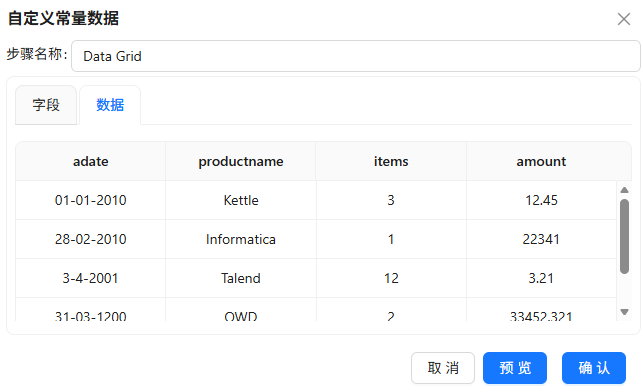Click the amount column header
This screenshot has height=392, width=643.
541,161
